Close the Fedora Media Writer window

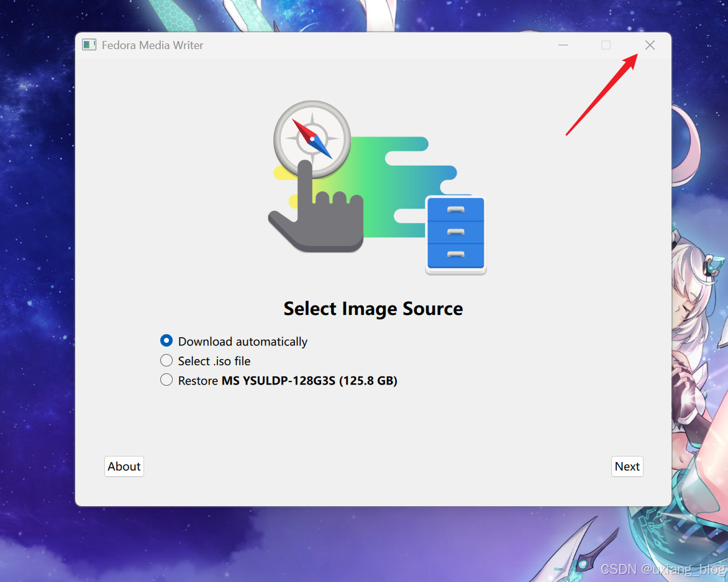(650, 45)
